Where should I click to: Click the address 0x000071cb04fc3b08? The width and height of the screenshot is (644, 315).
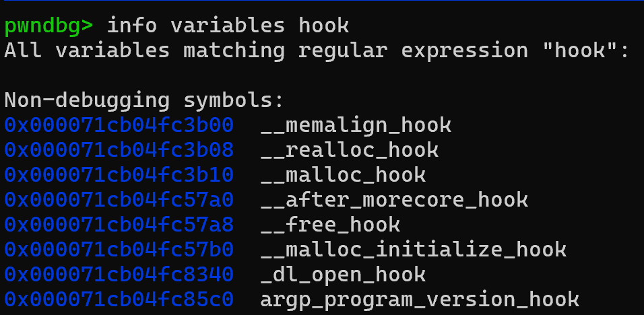pos(119,150)
